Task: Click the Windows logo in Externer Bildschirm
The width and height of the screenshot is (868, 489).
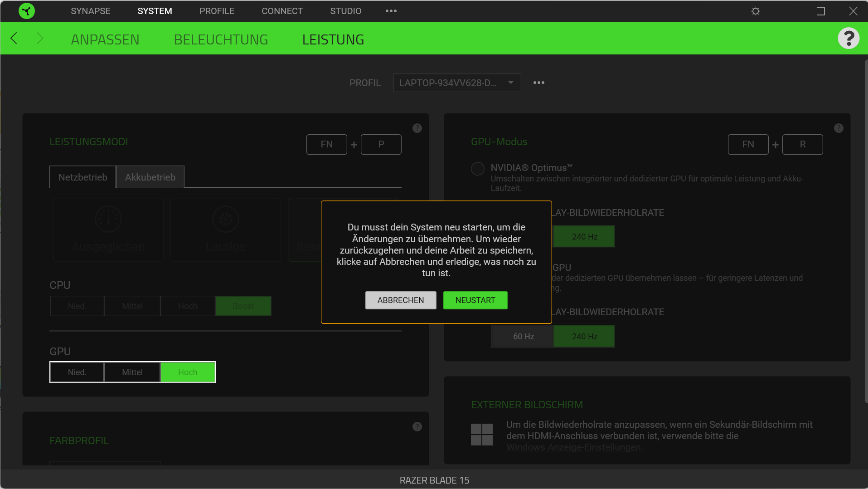Action: click(x=482, y=435)
